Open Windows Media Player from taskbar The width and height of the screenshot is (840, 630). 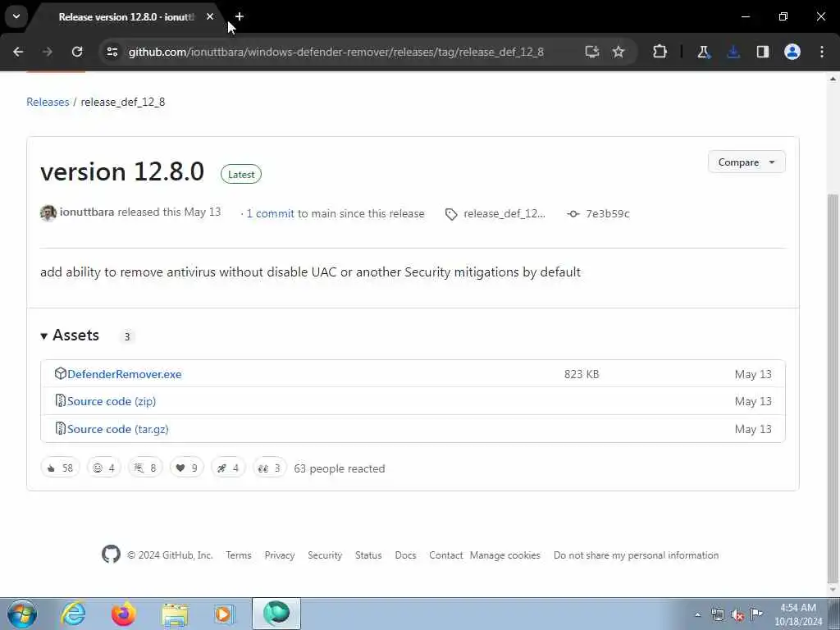click(x=224, y=614)
